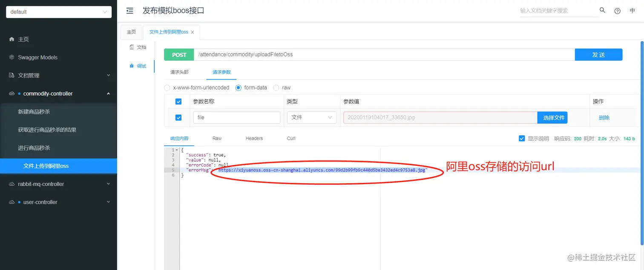The width and height of the screenshot is (644, 270).
Task: Select the 调试 debug panel icon
Action: click(138, 66)
